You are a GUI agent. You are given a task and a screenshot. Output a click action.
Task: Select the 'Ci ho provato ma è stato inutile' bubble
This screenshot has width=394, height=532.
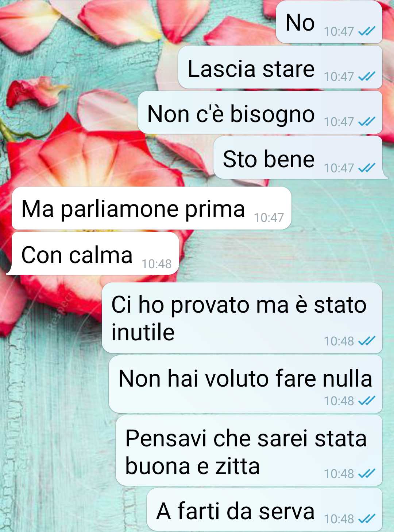(x=242, y=318)
